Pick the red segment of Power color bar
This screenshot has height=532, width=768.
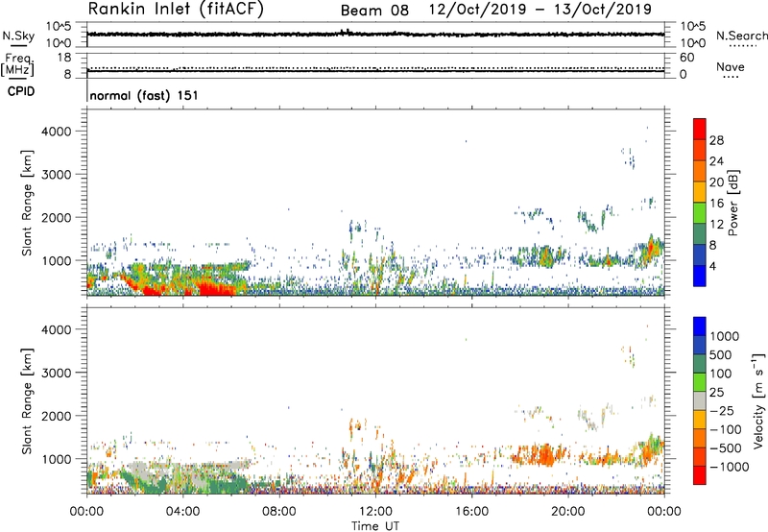[x=700, y=130]
